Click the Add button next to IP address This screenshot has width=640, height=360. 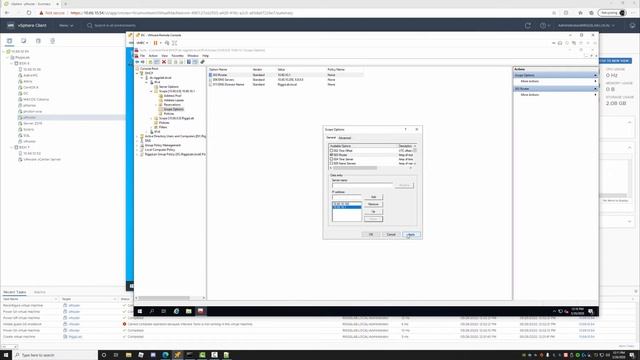tap(373, 197)
